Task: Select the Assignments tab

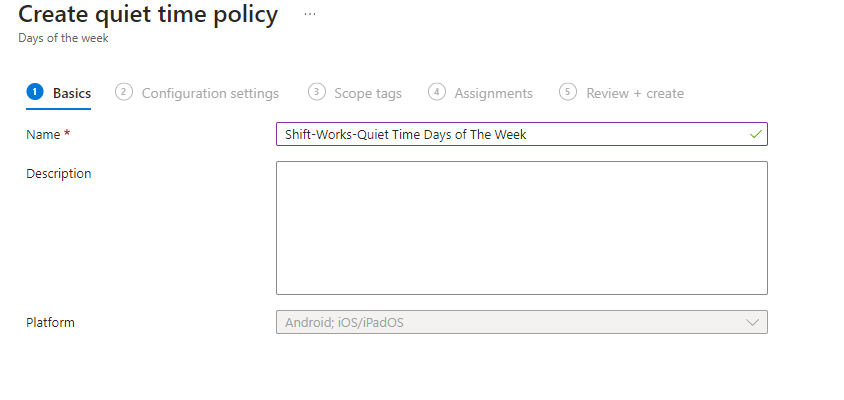Action: tap(493, 93)
